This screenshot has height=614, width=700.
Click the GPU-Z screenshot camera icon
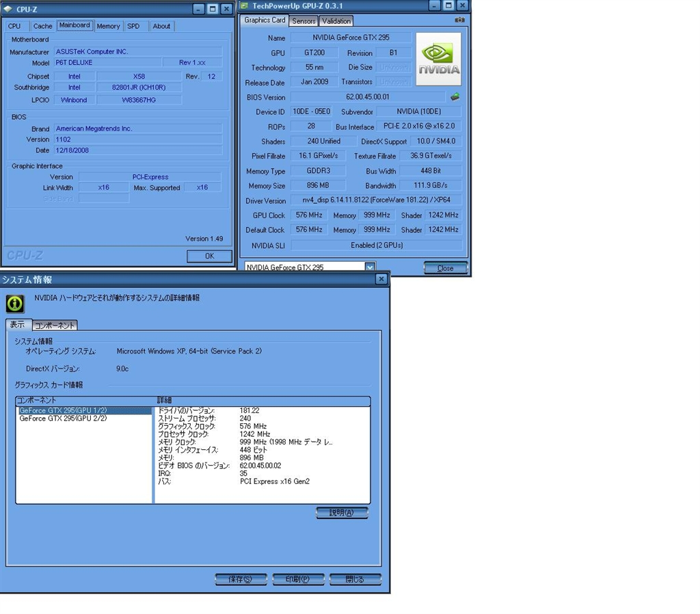pyautogui.click(x=459, y=20)
